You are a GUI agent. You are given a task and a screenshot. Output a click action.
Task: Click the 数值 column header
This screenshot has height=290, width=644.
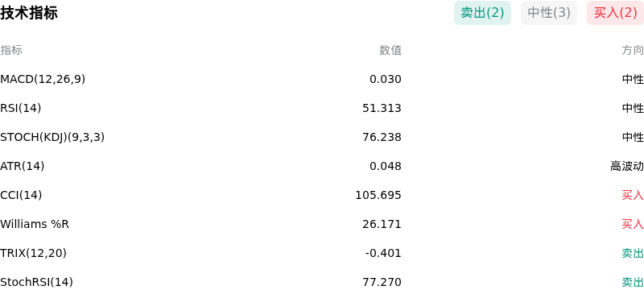click(x=390, y=50)
